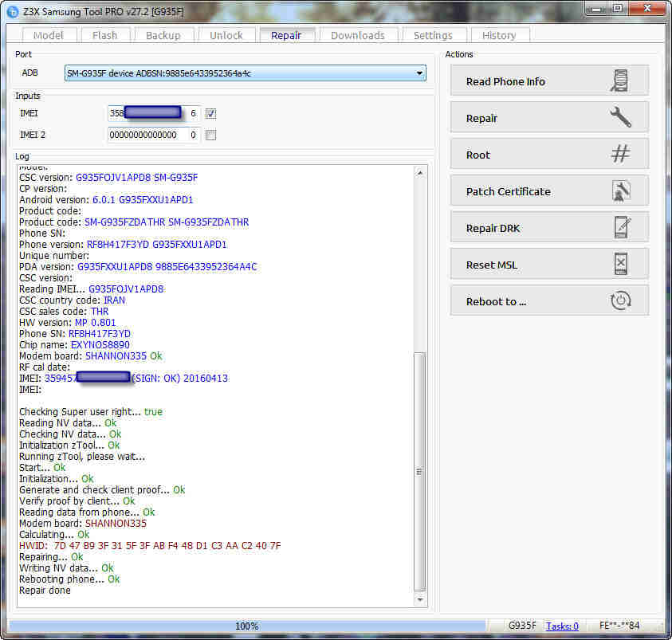Click the IMEI check digit box showing 6
The image size is (672, 640).
coord(193,113)
